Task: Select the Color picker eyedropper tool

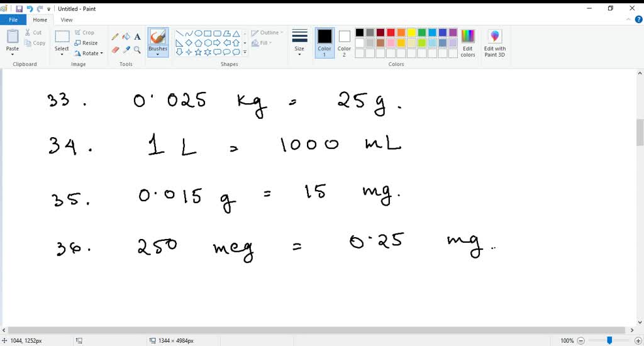Action: 126,50
